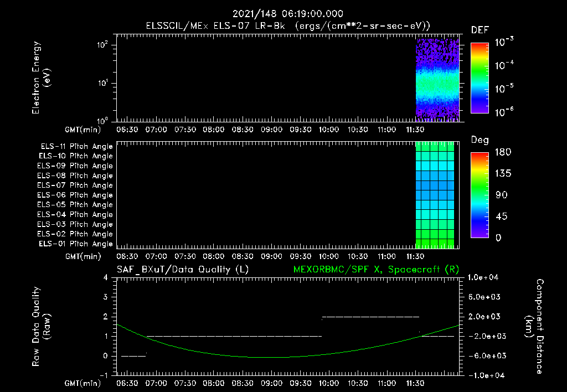Select the ELS-06 Pitch Angle row label
The width and height of the screenshot is (567, 392).
coord(75,195)
